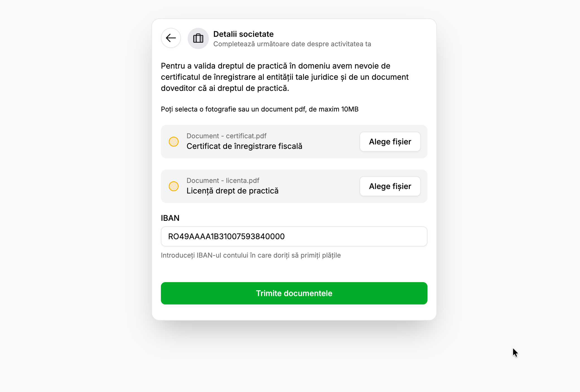The image size is (580, 392).
Task: Click the Detalii societate heading
Action: 243,34
